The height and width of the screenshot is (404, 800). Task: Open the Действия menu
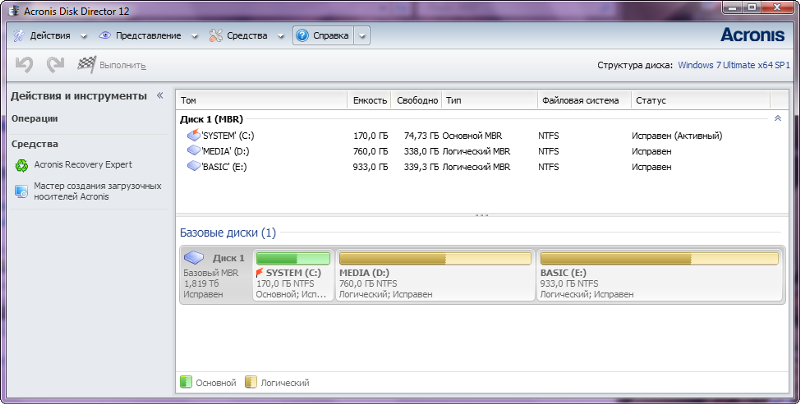point(50,36)
